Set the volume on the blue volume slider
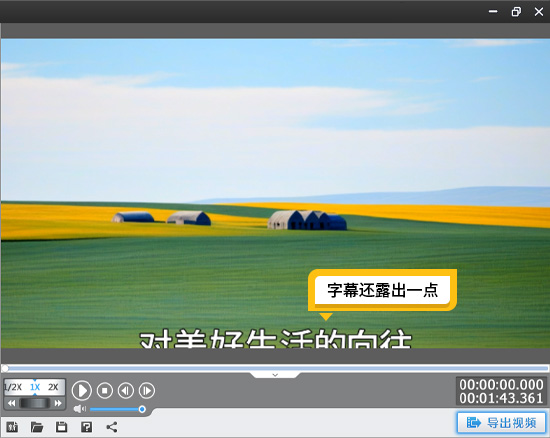The height and width of the screenshot is (438, 550). pos(116,409)
